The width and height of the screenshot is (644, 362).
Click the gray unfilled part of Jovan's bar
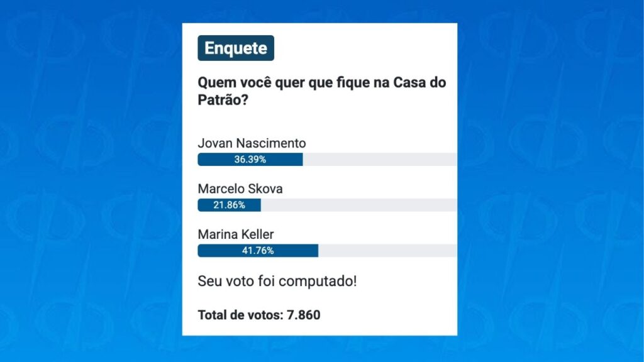click(x=380, y=159)
